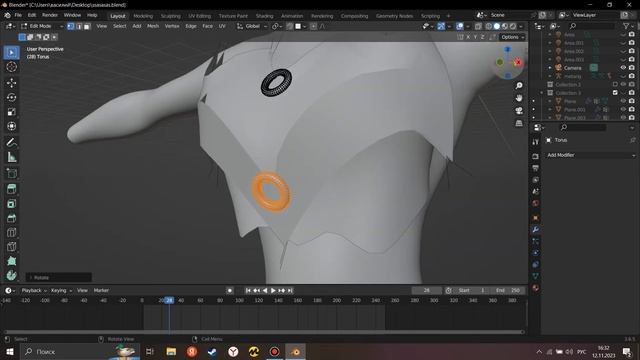Enable vertex select mode
The width and height of the screenshot is (640, 360).
[x=71, y=26]
